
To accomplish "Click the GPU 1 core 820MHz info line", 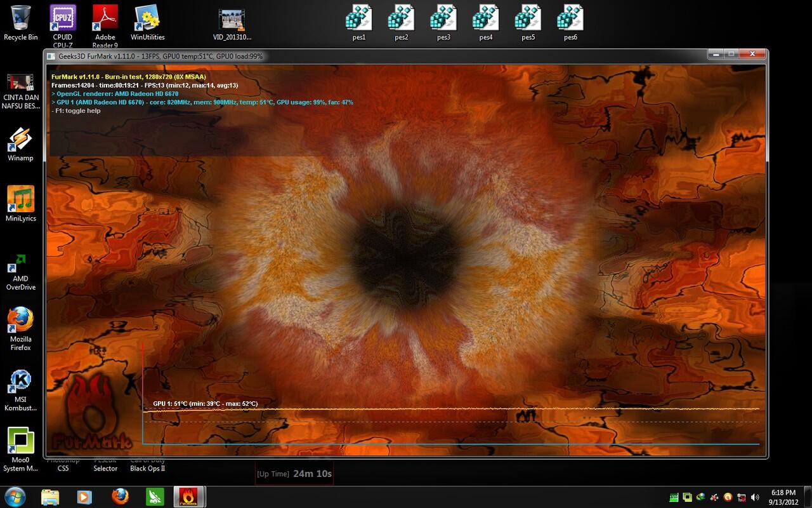I will point(202,102).
